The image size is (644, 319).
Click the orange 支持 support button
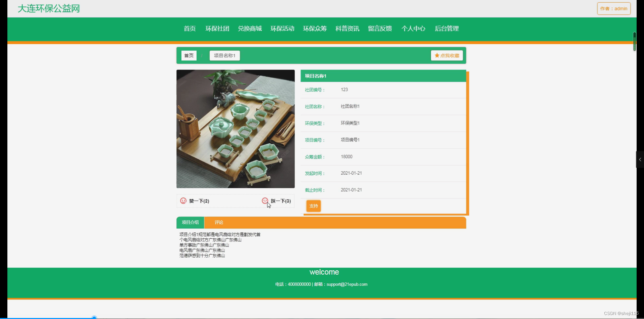point(313,206)
